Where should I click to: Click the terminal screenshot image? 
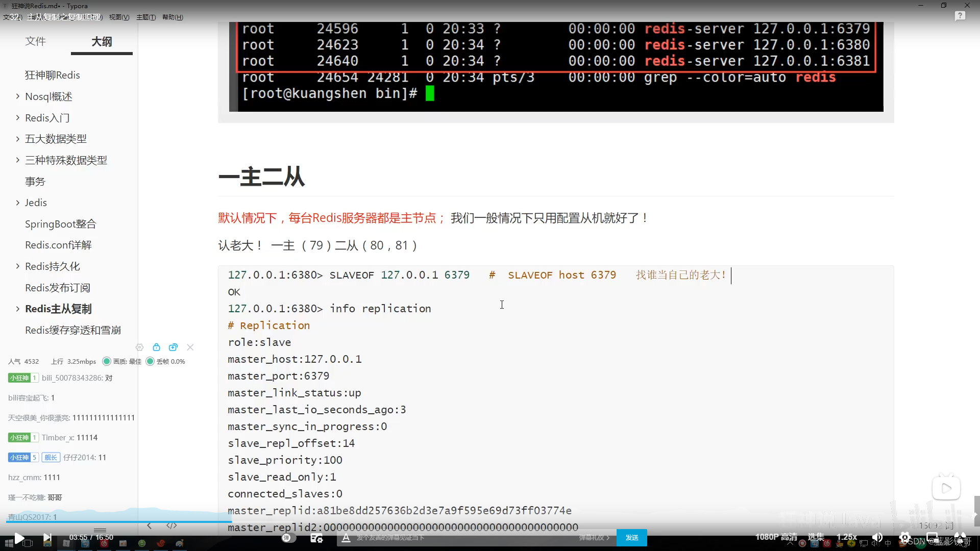(x=556, y=66)
